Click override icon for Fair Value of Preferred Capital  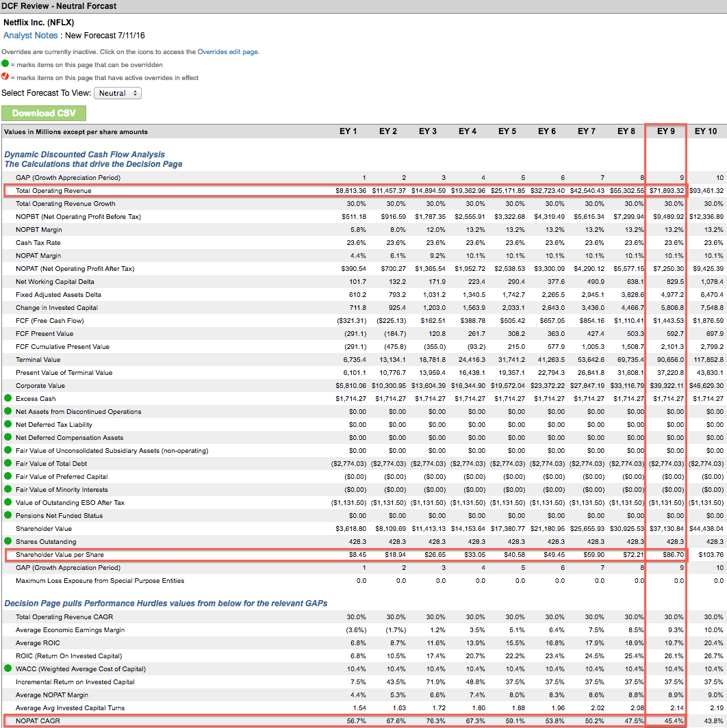(8, 476)
